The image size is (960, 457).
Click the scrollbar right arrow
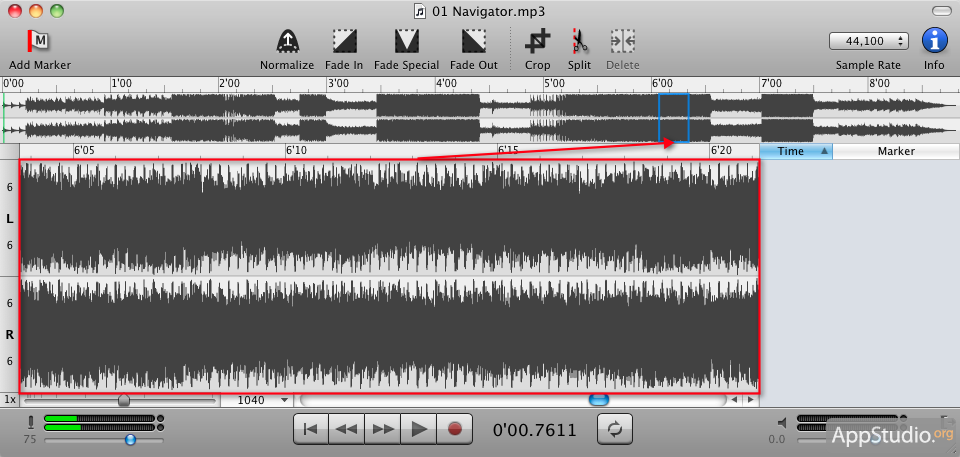(749, 400)
